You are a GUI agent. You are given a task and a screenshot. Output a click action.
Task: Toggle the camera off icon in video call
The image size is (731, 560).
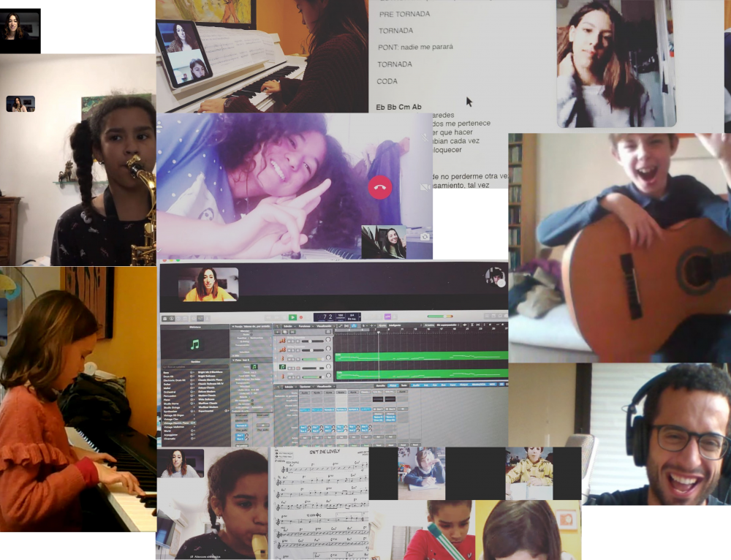point(425,188)
